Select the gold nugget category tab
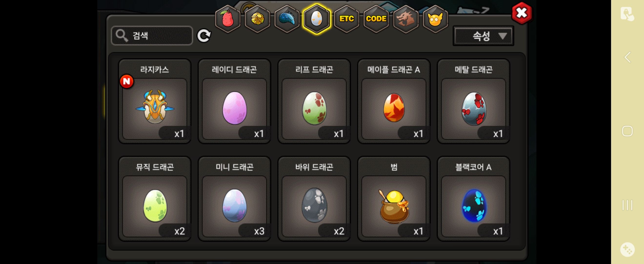Image resolution: width=644 pixels, height=264 pixels. [x=257, y=19]
